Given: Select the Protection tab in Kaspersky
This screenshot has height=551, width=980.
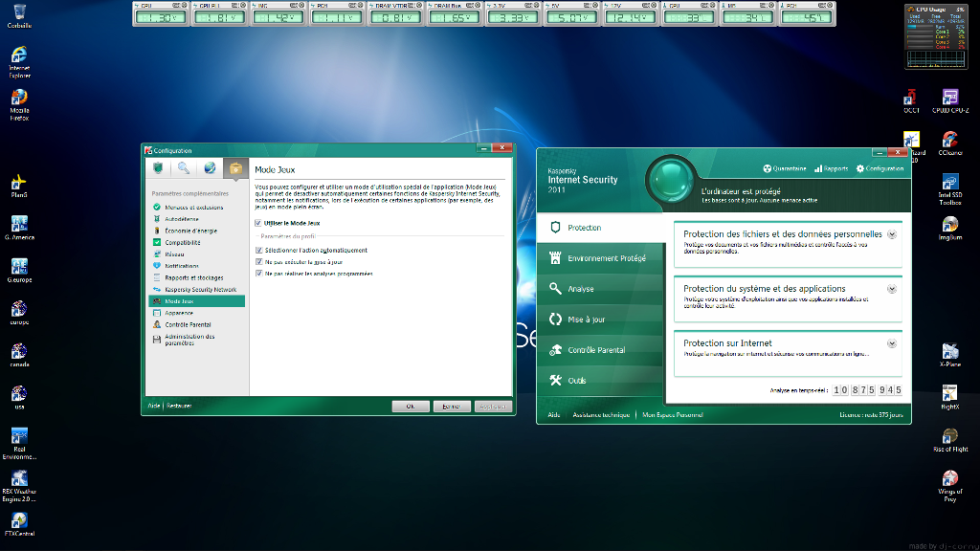Looking at the screenshot, I should pyautogui.click(x=601, y=228).
